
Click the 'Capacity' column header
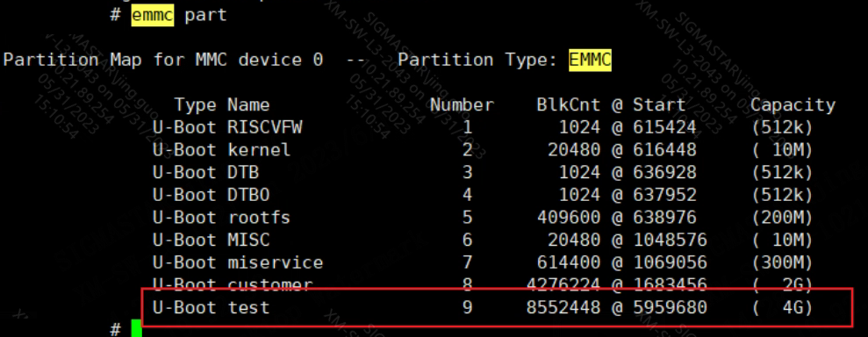[x=793, y=105]
